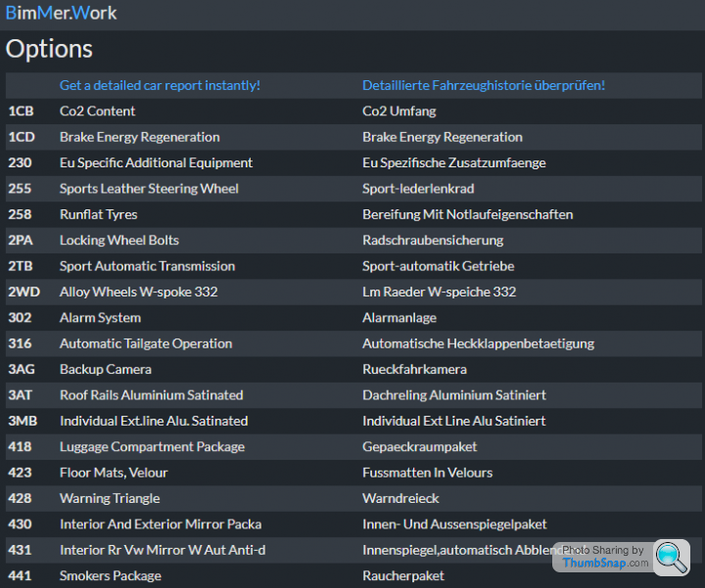
Task: Click 'Eu Spezifische Zusatzumfaenge'
Action: [454, 162]
